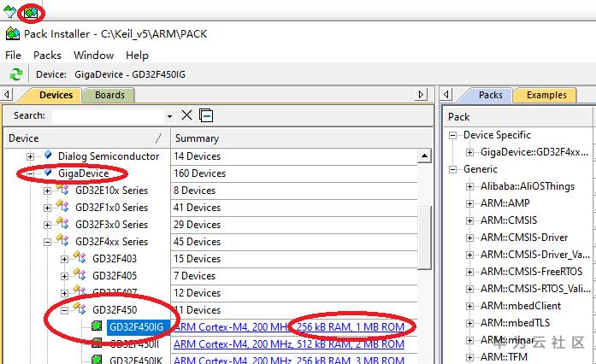This screenshot has width=596, height=364.
Task: Click the GD32F1x0 Series family icon
Action: (62, 206)
